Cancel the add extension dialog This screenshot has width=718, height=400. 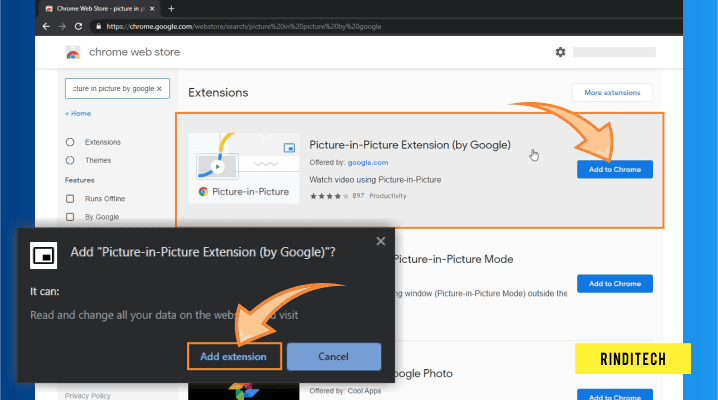pyautogui.click(x=334, y=357)
